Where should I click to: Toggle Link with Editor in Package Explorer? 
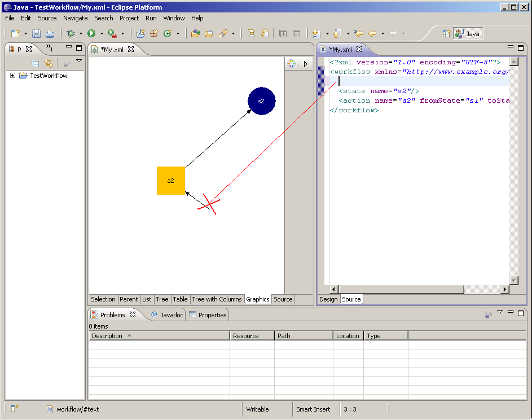click(49, 64)
